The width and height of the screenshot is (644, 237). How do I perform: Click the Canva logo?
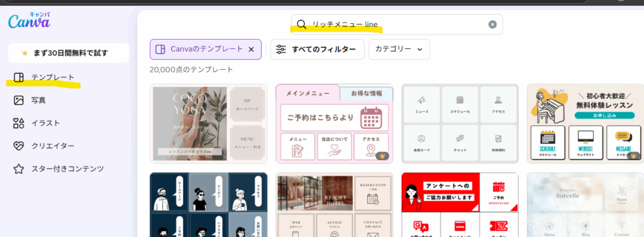tap(29, 21)
